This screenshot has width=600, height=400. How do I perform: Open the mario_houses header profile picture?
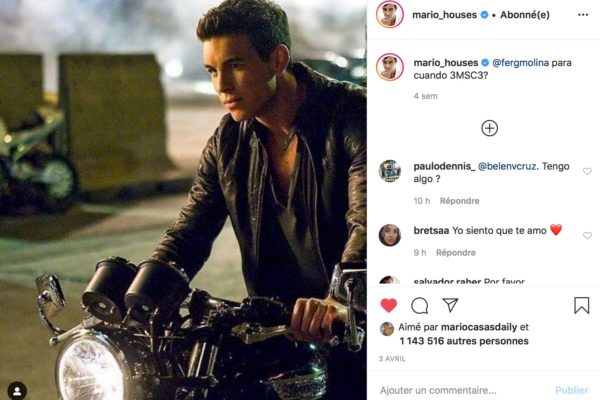[x=389, y=16]
